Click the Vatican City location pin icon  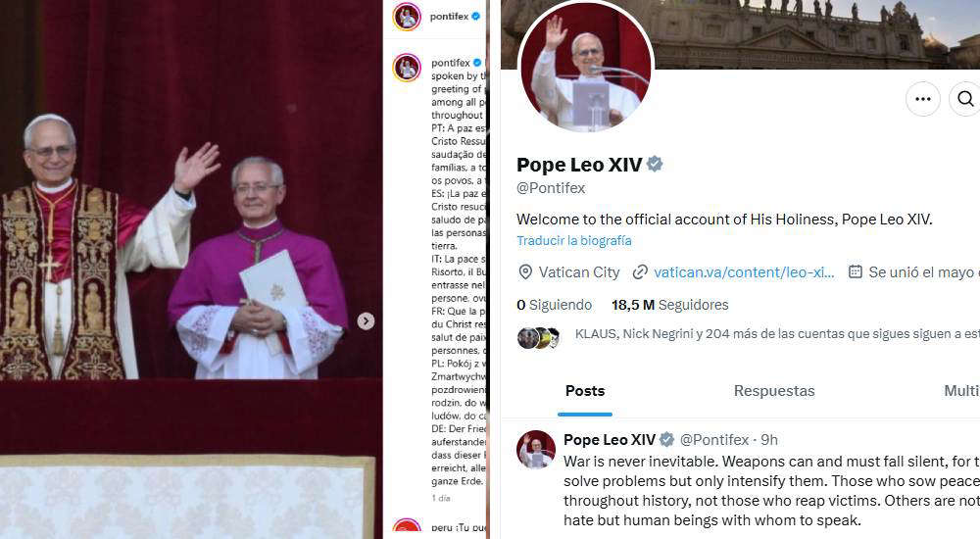point(525,272)
